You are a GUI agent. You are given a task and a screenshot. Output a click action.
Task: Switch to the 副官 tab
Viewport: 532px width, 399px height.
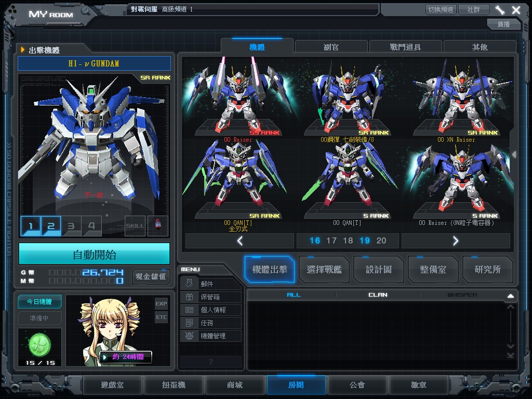point(331,47)
